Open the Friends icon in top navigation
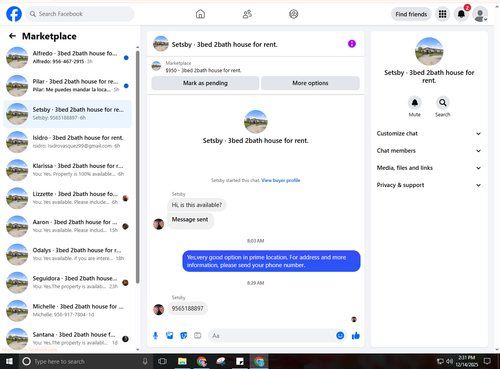Viewport: 500px width, 369px height. 247,14
